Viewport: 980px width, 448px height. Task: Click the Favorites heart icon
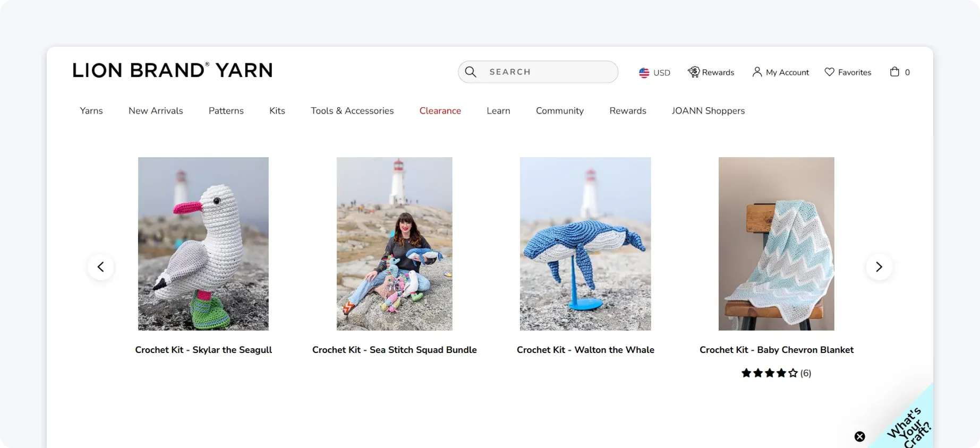pos(829,72)
